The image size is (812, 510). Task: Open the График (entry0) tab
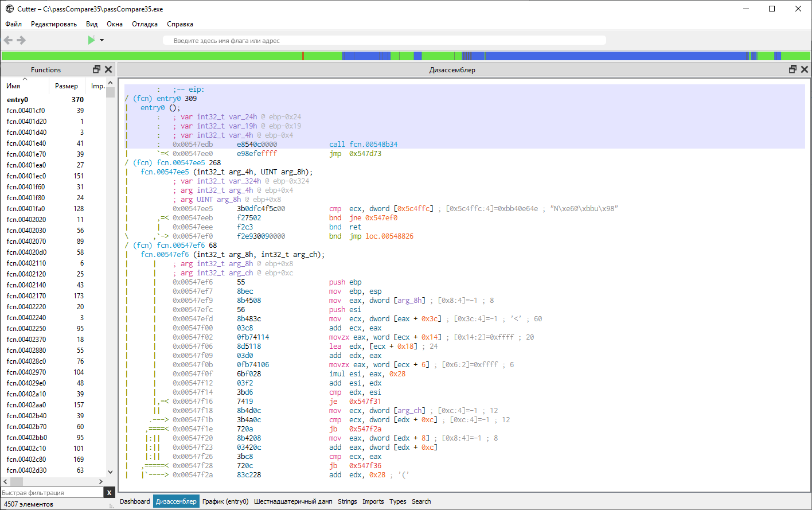pyautogui.click(x=225, y=501)
